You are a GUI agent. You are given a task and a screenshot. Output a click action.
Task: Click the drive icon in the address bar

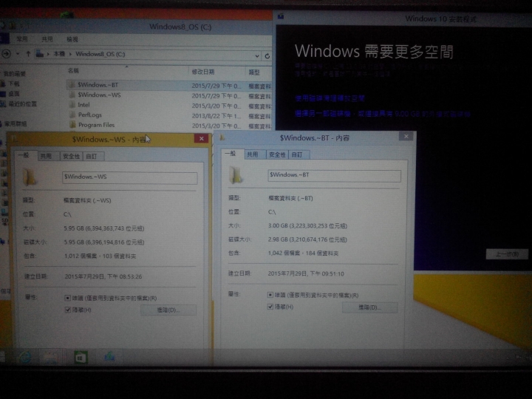pos(40,54)
